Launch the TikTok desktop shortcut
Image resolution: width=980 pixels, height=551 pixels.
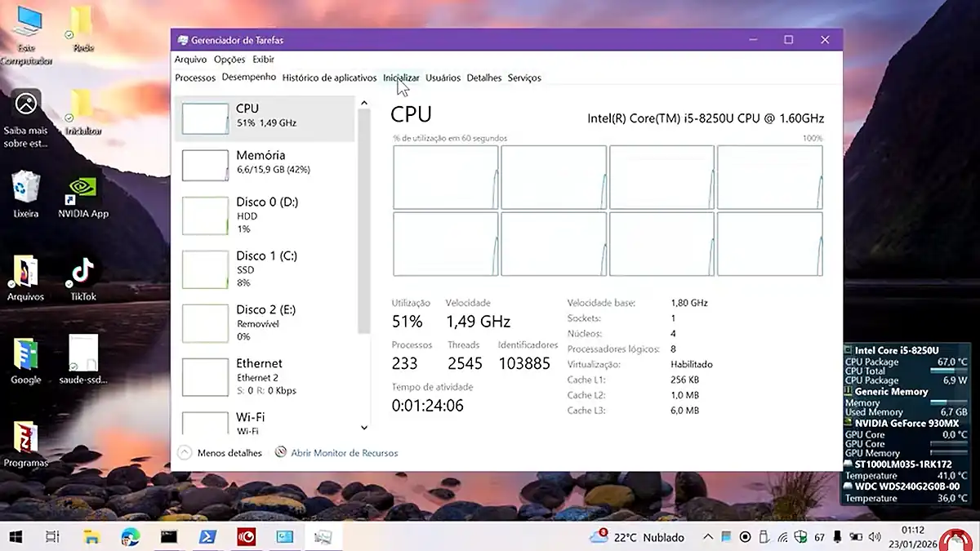click(x=82, y=278)
